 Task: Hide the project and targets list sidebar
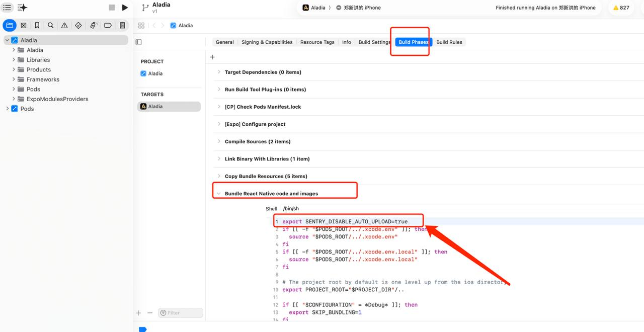click(139, 42)
